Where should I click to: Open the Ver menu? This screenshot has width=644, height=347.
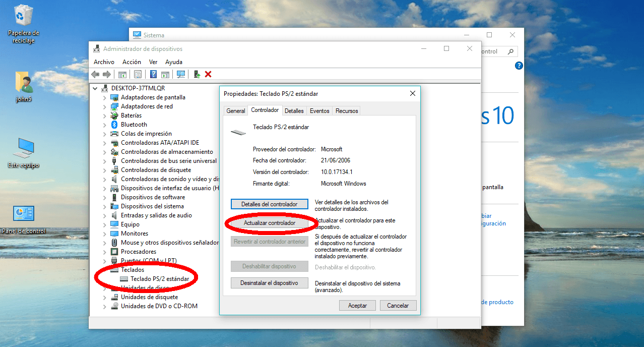pyautogui.click(x=153, y=62)
